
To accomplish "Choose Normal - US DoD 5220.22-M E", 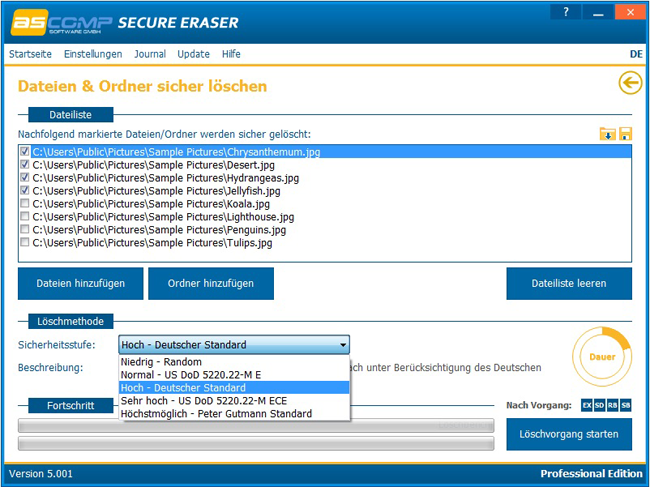I will click(x=234, y=375).
